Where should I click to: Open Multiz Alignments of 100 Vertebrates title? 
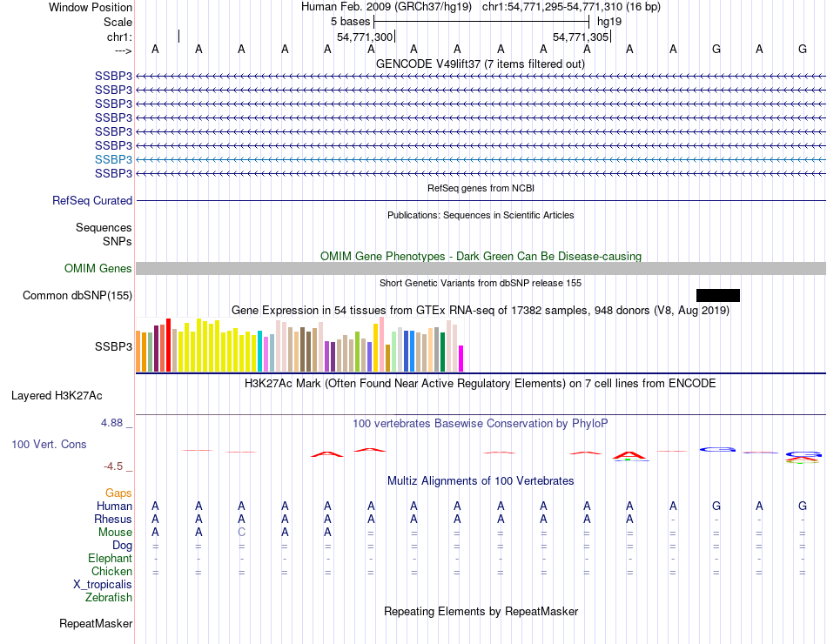tap(481, 481)
